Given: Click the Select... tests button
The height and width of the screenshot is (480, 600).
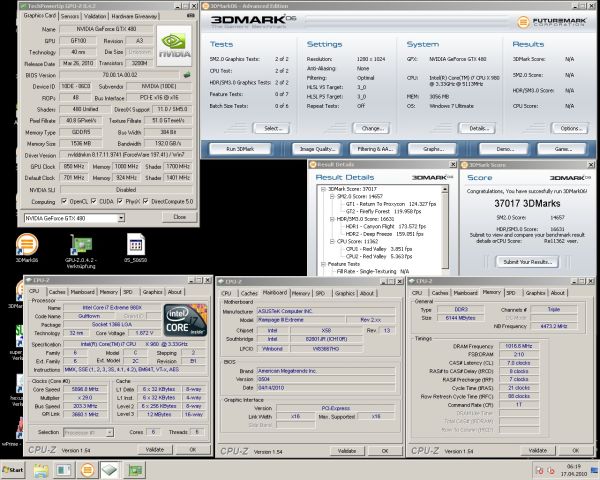Looking at the screenshot, I should tap(271, 128).
